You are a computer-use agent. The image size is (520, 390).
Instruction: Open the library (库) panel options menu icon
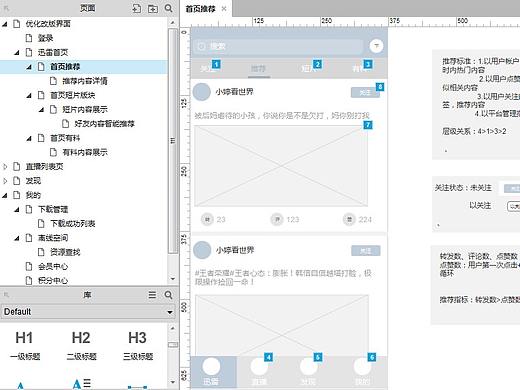click(x=152, y=295)
